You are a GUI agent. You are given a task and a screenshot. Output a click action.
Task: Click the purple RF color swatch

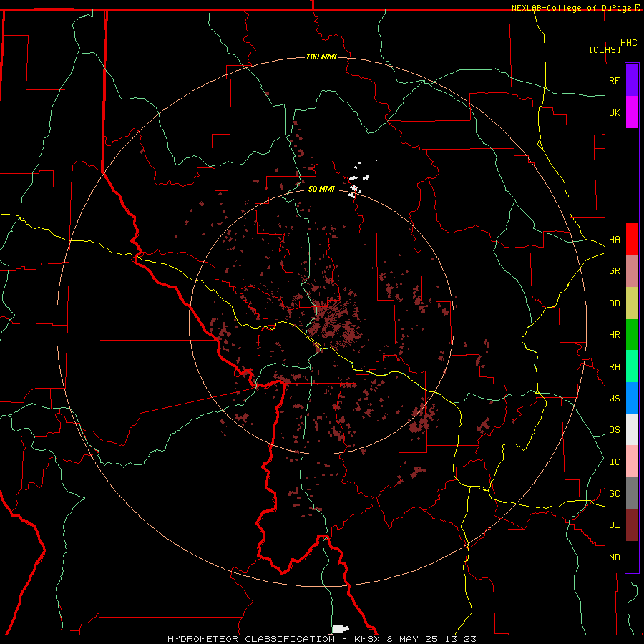(632, 80)
